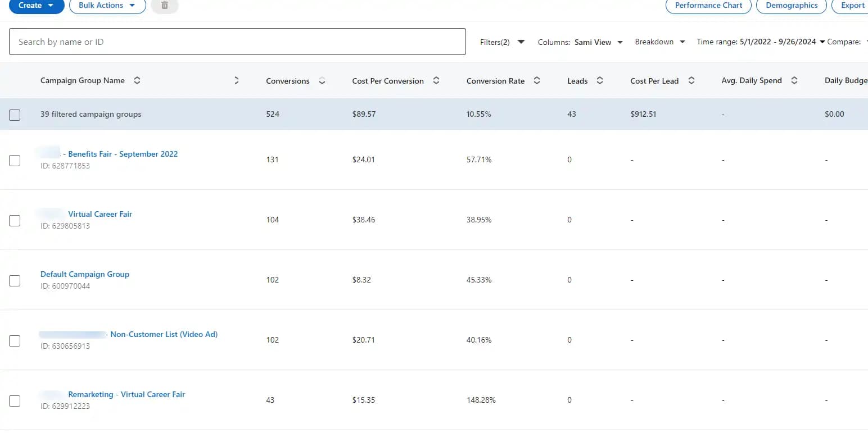Click conversion rate 45.33%
Viewport: 868px width, 433px height.
coord(479,280)
